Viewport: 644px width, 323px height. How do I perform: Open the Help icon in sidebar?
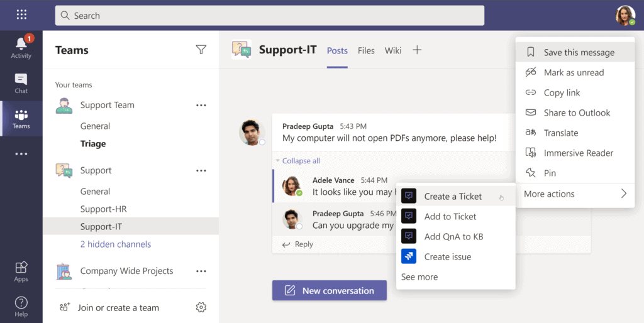[x=21, y=303]
